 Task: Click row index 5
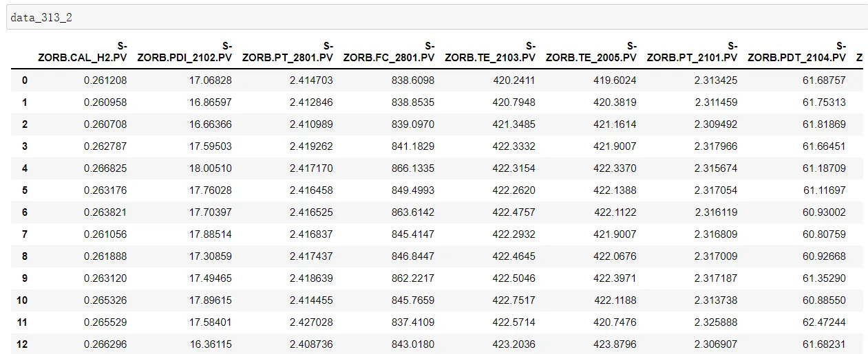[25, 190]
